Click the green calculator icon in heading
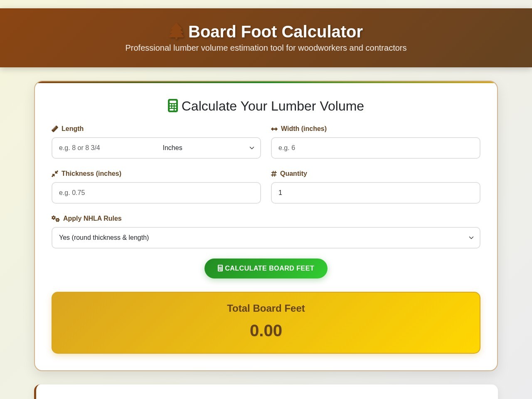Screen dimensions: 532x399 [173, 106]
